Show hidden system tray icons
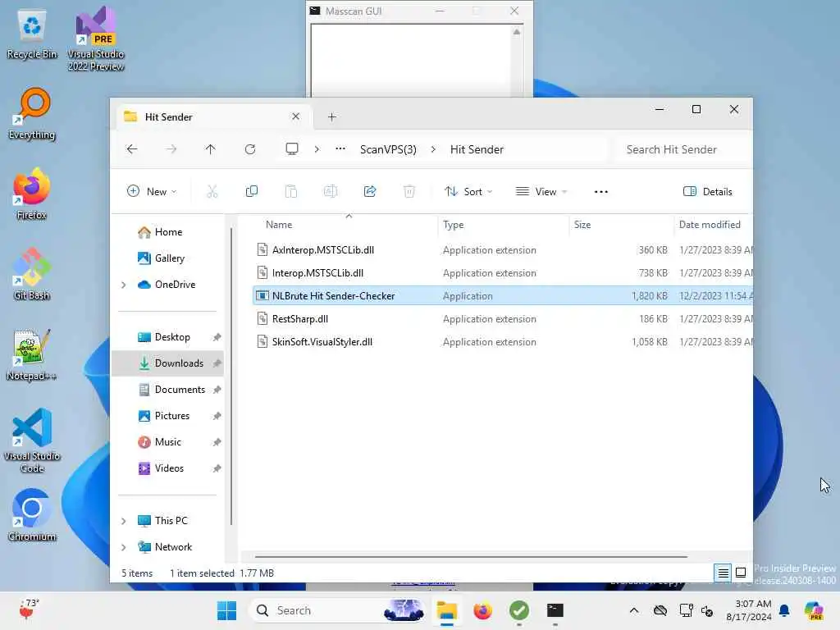 [x=634, y=610]
